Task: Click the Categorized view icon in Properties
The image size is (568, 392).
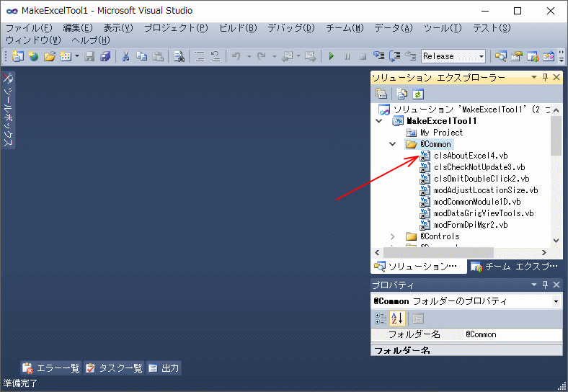Action: tap(381, 318)
